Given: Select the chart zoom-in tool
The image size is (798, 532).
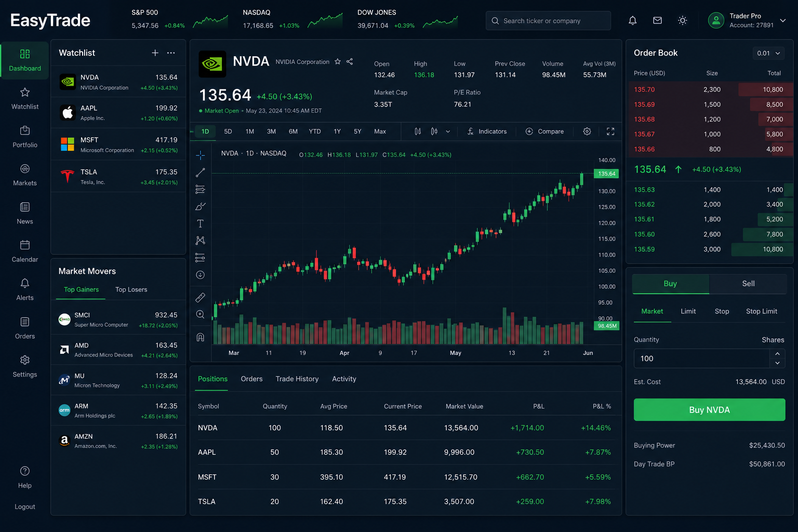Looking at the screenshot, I should (x=200, y=314).
